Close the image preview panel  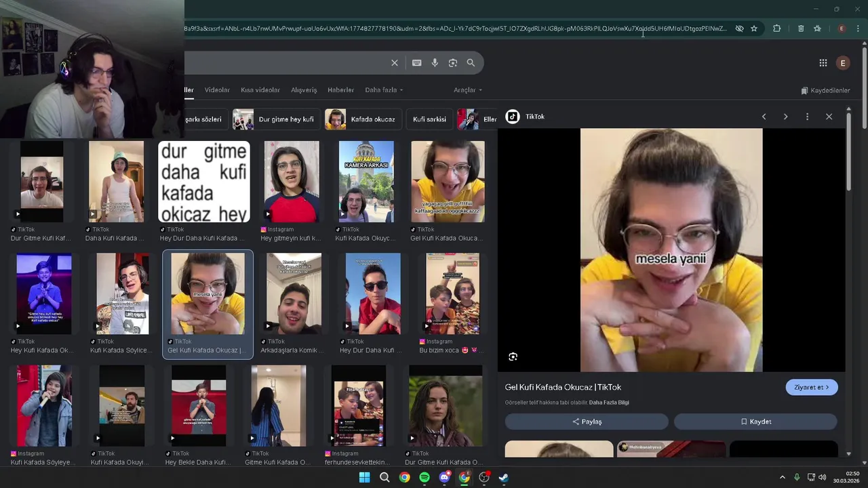click(829, 117)
